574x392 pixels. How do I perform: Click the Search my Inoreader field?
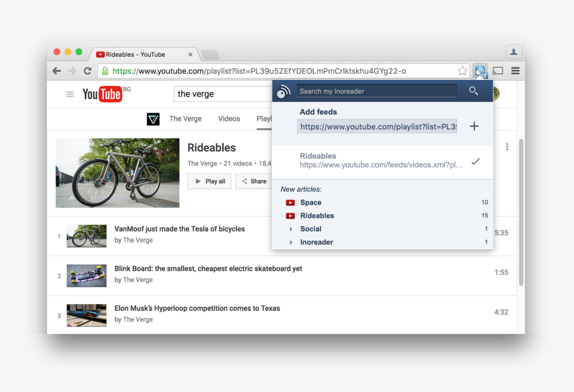click(x=376, y=91)
